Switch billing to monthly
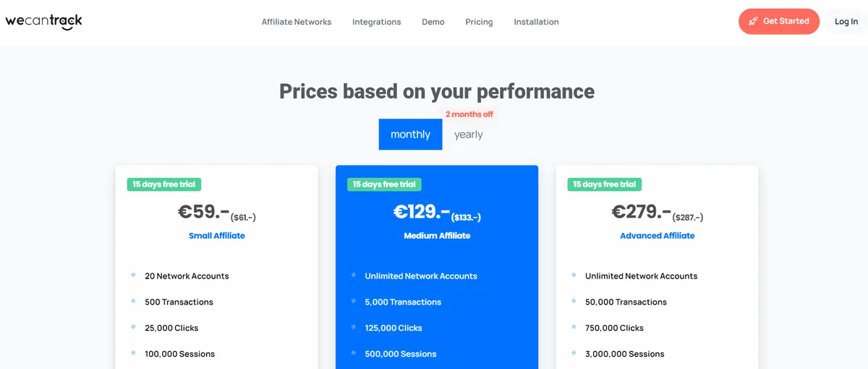The height and width of the screenshot is (369, 868). 410,135
